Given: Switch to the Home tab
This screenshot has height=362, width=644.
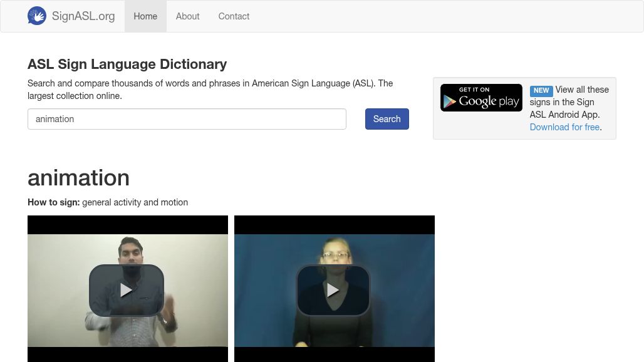Looking at the screenshot, I should [x=145, y=16].
